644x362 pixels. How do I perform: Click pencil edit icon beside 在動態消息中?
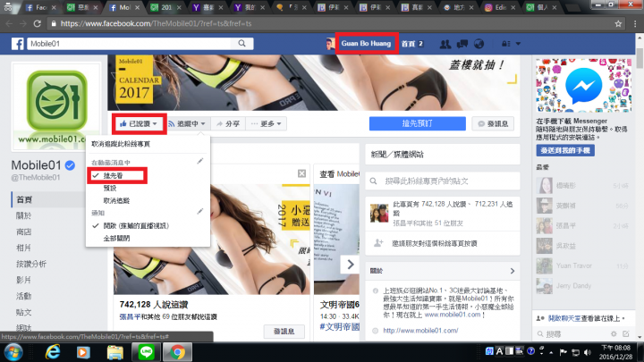200,161
